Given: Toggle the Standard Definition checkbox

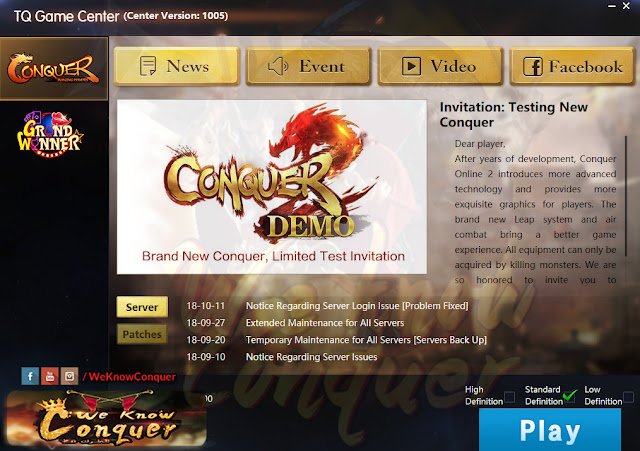Looking at the screenshot, I should [569, 396].
